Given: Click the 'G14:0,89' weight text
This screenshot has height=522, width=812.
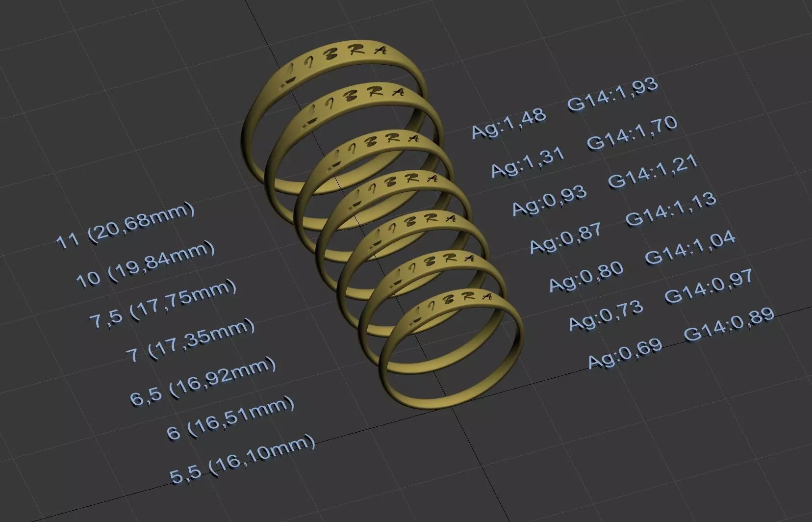Looking at the screenshot, I should pos(729,325).
